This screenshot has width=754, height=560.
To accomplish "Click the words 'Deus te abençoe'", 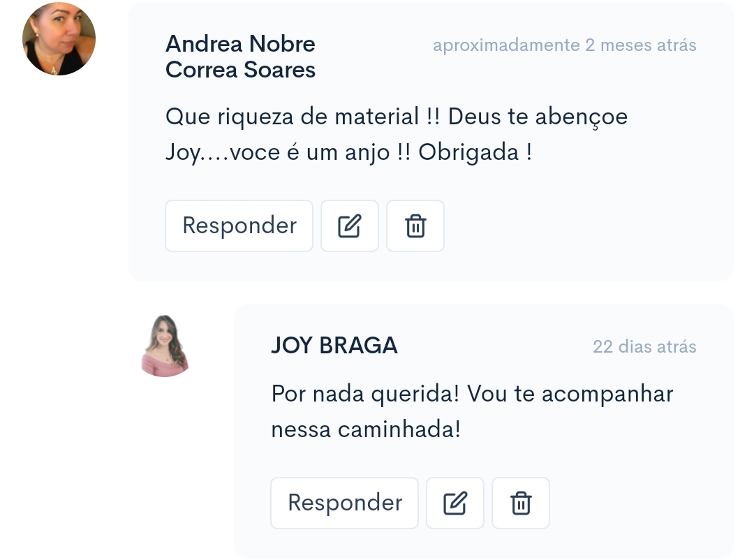I will pos(538,117).
